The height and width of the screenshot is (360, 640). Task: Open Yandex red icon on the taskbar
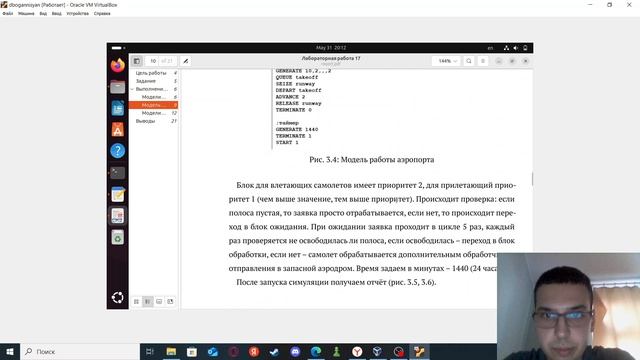click(254, 351)
